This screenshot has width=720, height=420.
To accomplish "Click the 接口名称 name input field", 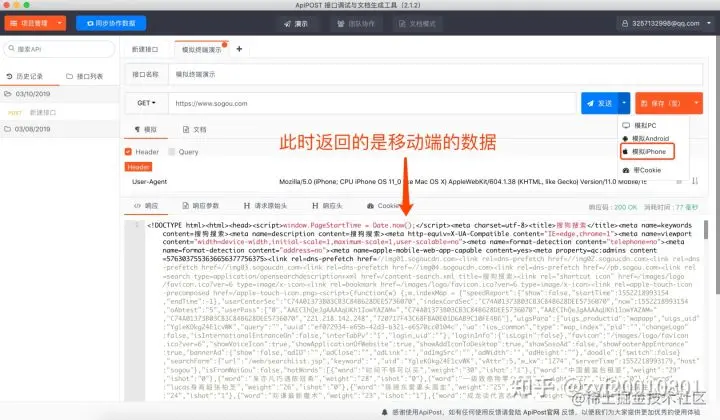I will 435,74.
